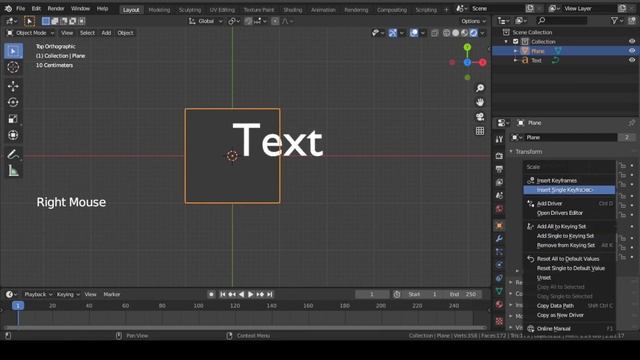640x360 pixels.
Task: Open the File menu
Action: pos(20,9)
